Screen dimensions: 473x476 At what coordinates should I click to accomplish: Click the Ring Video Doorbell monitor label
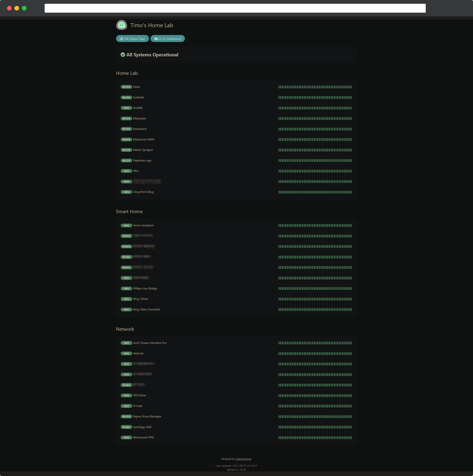pyautogui.click(x=146, y=310)
